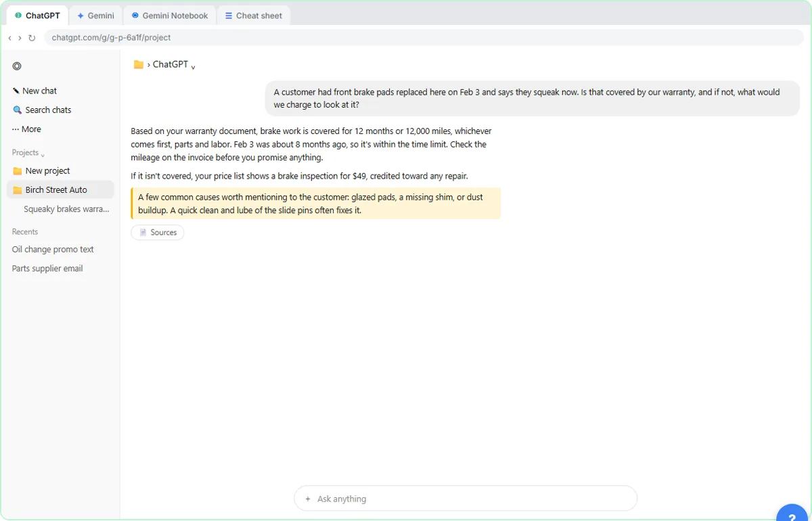Screen dimensions: 812x521
Task: Collapse the Projects section
Action: (28, 153)
